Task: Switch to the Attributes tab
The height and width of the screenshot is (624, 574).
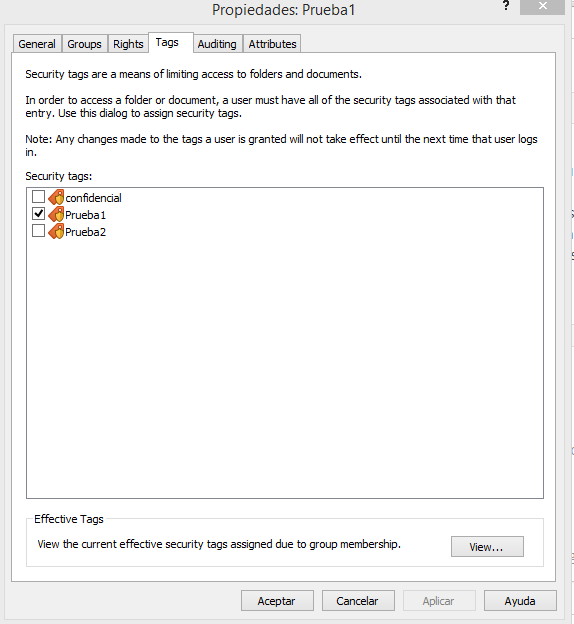Action: pyautogui.click(x=273, y=44)
